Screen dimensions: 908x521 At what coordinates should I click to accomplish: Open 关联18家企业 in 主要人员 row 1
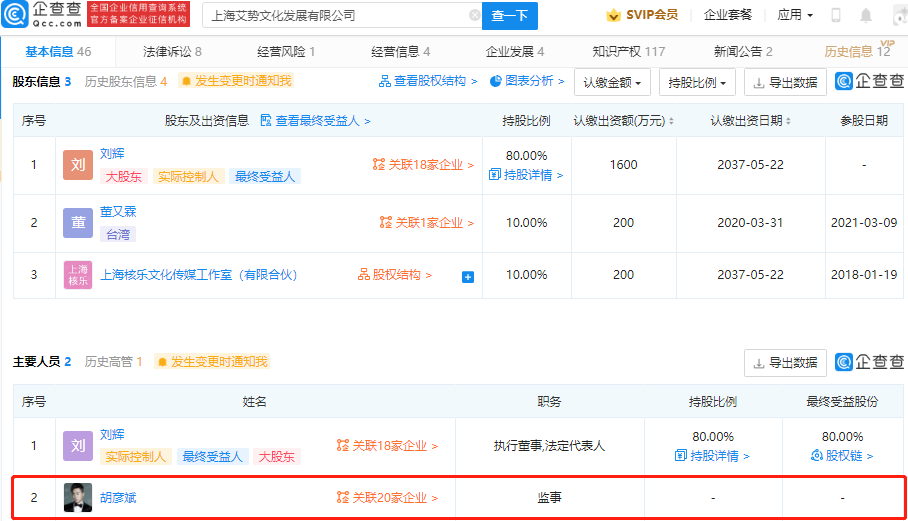(387, 446)
